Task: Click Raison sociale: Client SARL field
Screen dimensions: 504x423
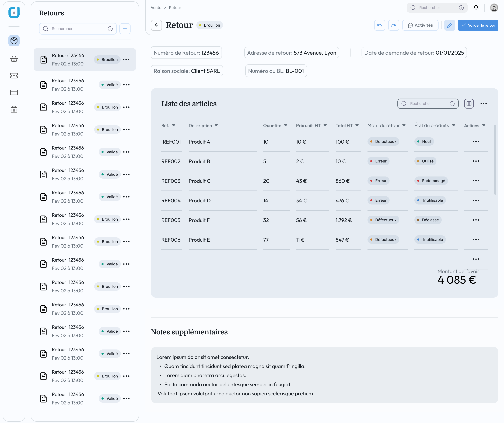Action: click(x=187, y=71)
